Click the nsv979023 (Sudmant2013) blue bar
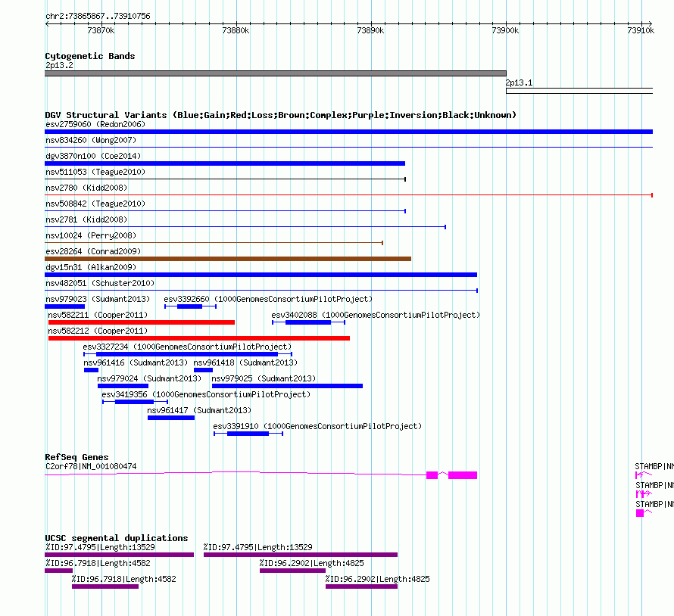This screenshot has width=674, height=616. tap(65, 306)
